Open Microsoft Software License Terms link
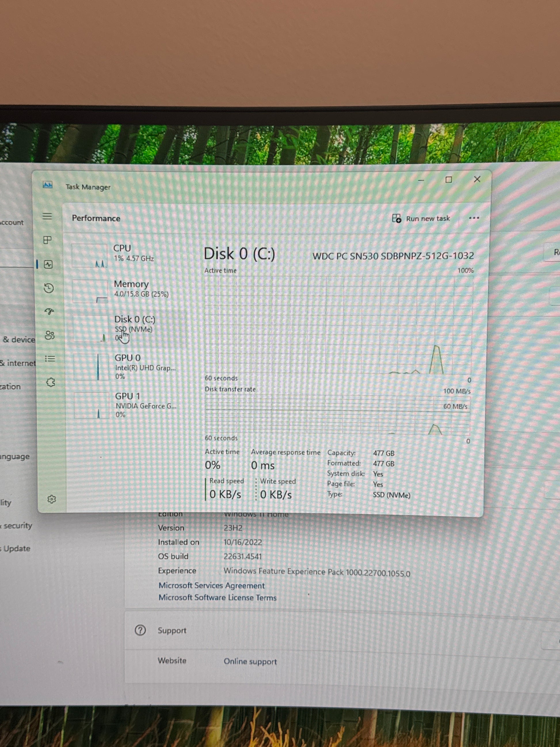This screenshot has height=747, width=560. [x=217, y=597]
